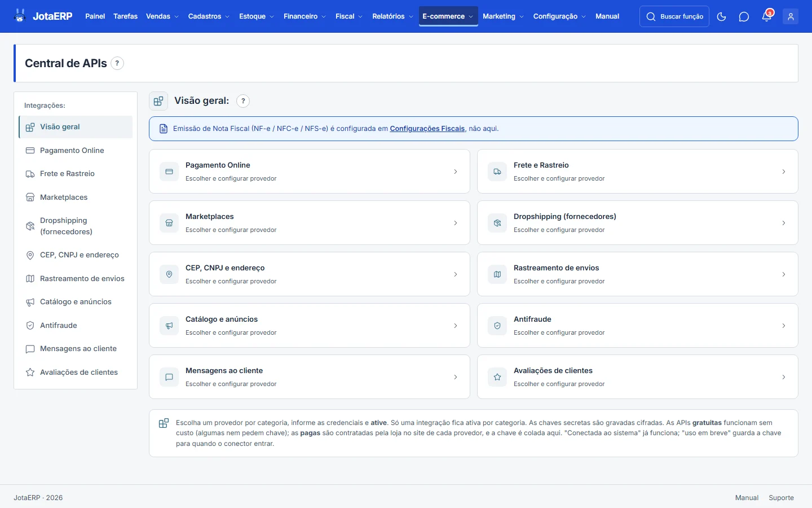Click the Marketplaces card store icon
This screenshot has height=508, width=812.
tap(169, 223)
